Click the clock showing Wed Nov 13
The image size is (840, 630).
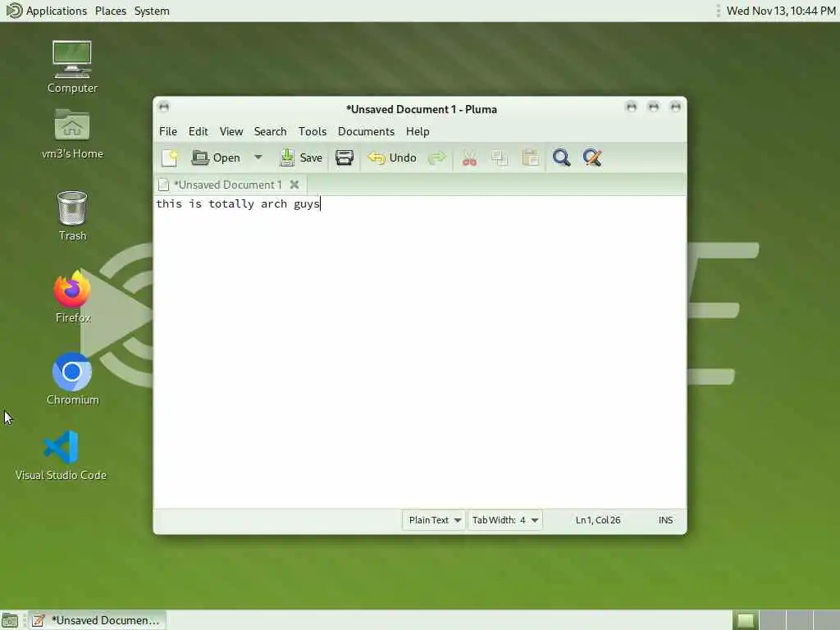pos(781,11)
